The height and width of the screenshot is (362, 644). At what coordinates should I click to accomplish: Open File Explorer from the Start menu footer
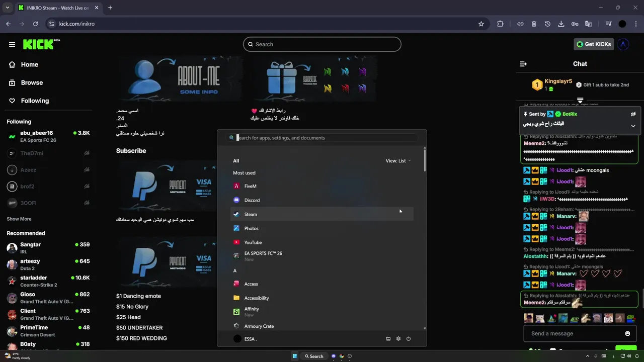point(388,339)
